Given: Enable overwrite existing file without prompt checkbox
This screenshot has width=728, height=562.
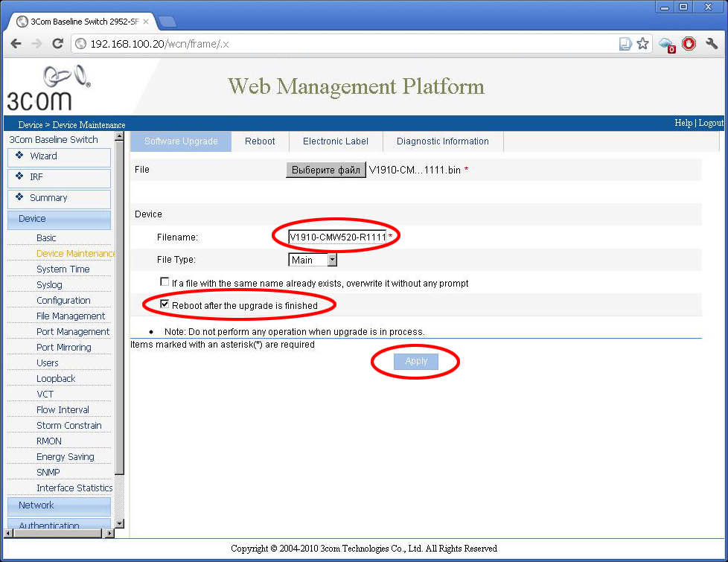Looking at the screenshot, I should (x=165, y=282).
